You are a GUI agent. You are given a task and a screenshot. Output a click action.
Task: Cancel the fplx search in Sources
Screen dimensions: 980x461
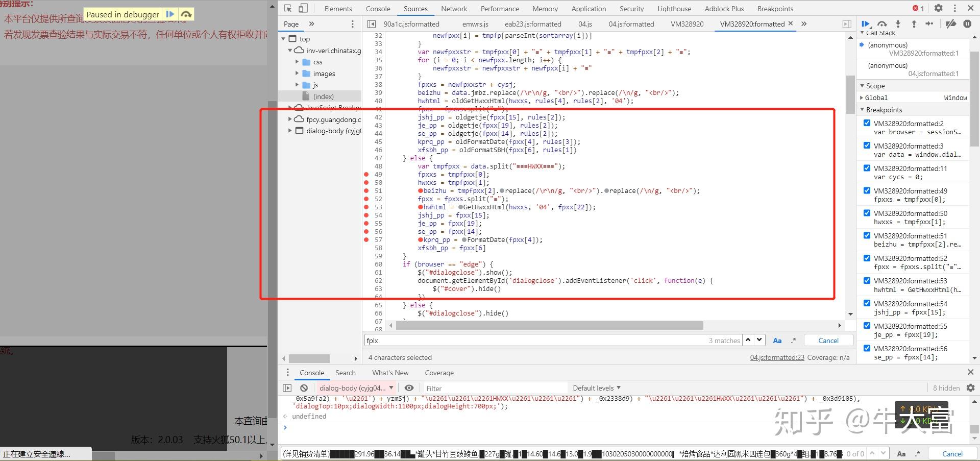click(828, 341)
